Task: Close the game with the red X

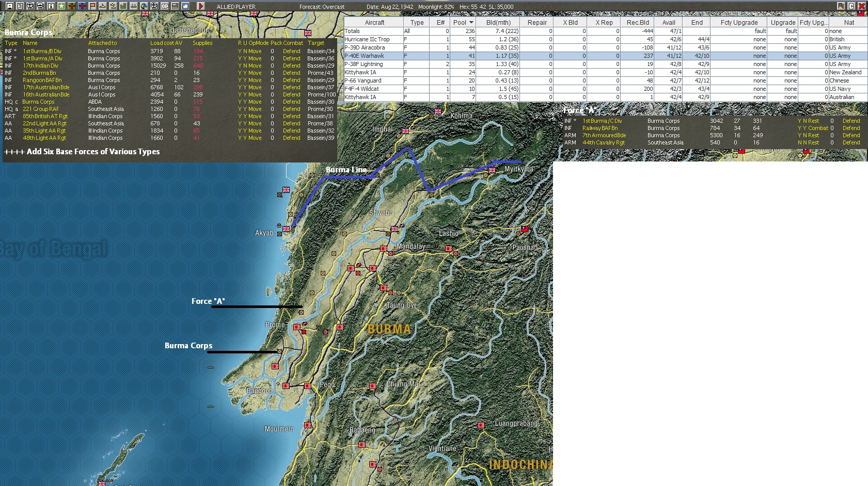Action: click(861, 6)
